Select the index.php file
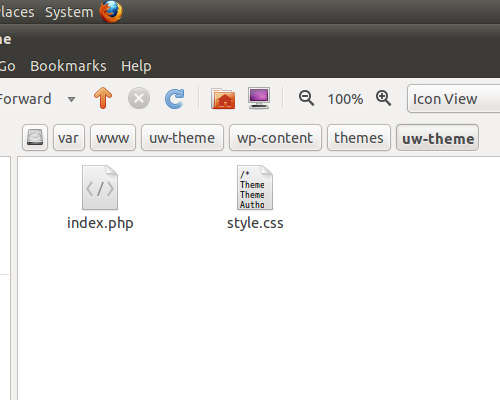This screenshot has width=500, height=400. (x=100, y=198)
